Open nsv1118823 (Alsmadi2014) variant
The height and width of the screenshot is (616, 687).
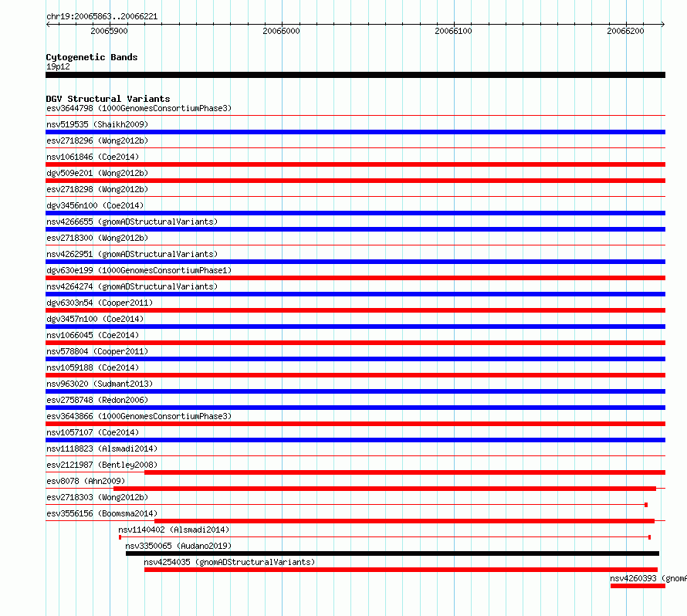pyautogui.click(x=102, y=448)
